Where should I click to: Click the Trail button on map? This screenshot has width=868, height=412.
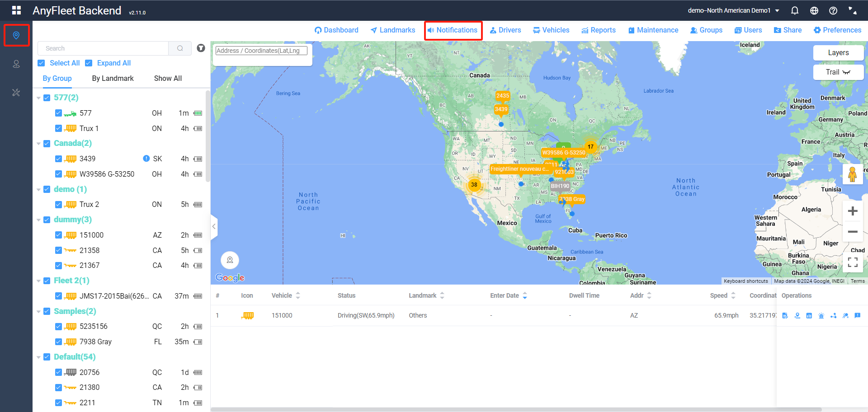point(838,72)
